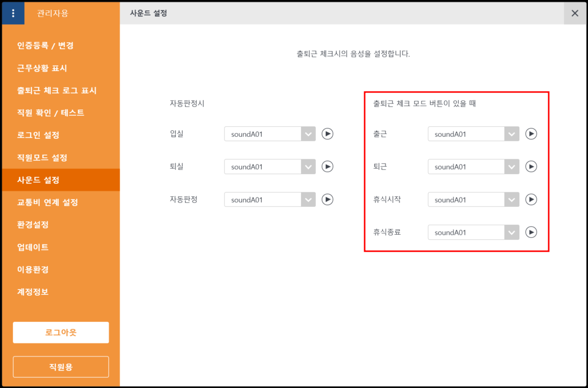Image resolution: width=588 pixels, height=388 pixels.
Task: Open the 출근 sound dropdown
Action: [x=473, y=134]
